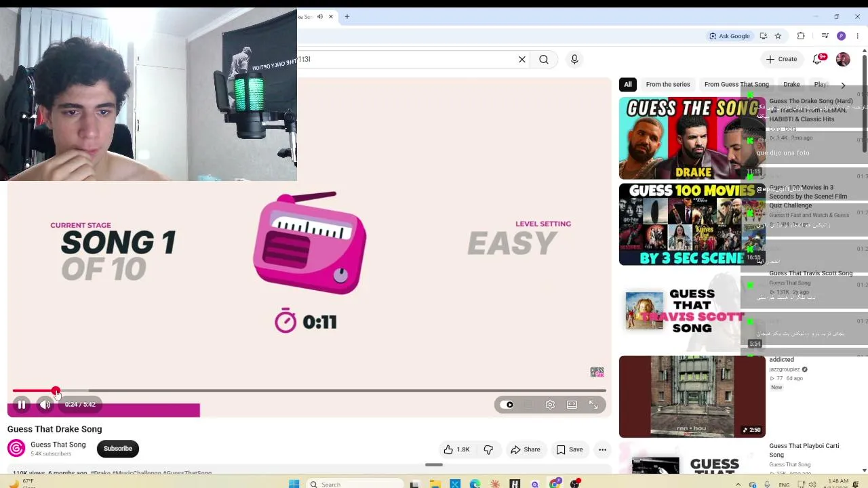Open a new browser tab
868x488 pixels.
(347, 16)
